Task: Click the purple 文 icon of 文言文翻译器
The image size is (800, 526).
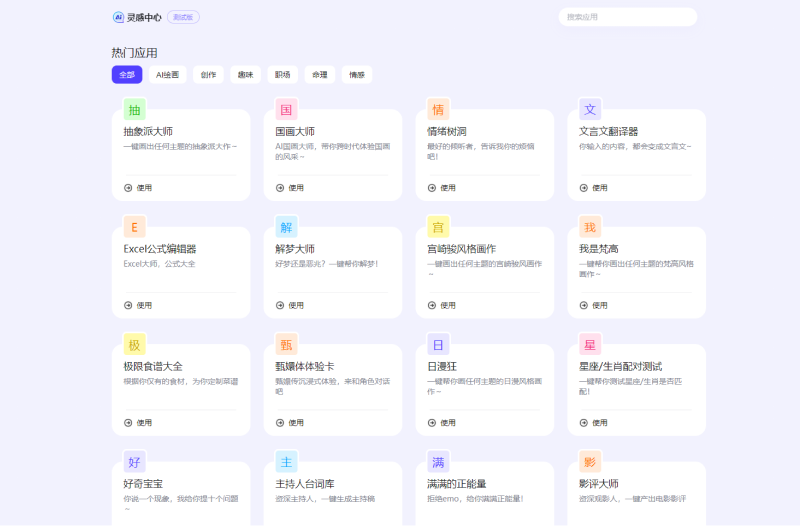Action: click(590, 110)
